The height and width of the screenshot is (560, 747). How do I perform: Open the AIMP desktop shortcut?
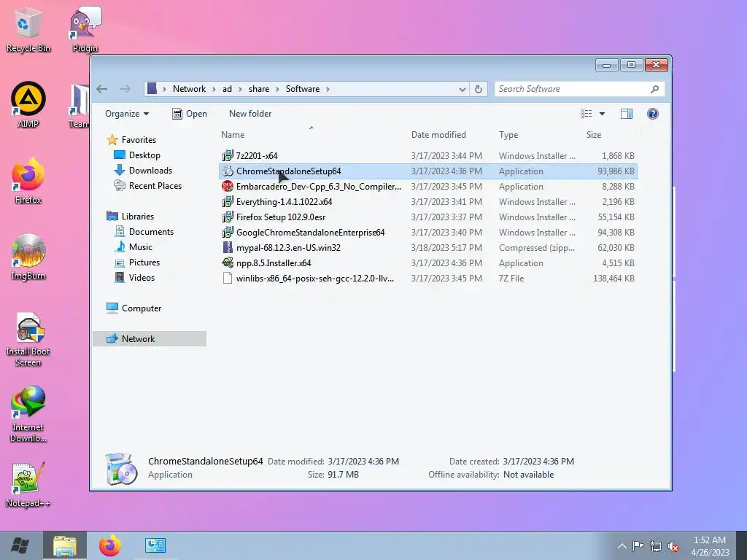point(28,105)
